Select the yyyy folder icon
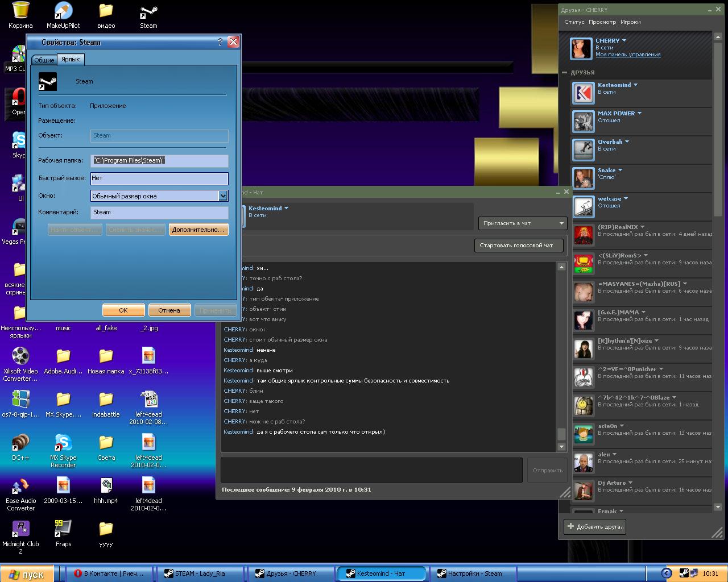Viewport: 728px width, 582px height. tap(106, 534)
